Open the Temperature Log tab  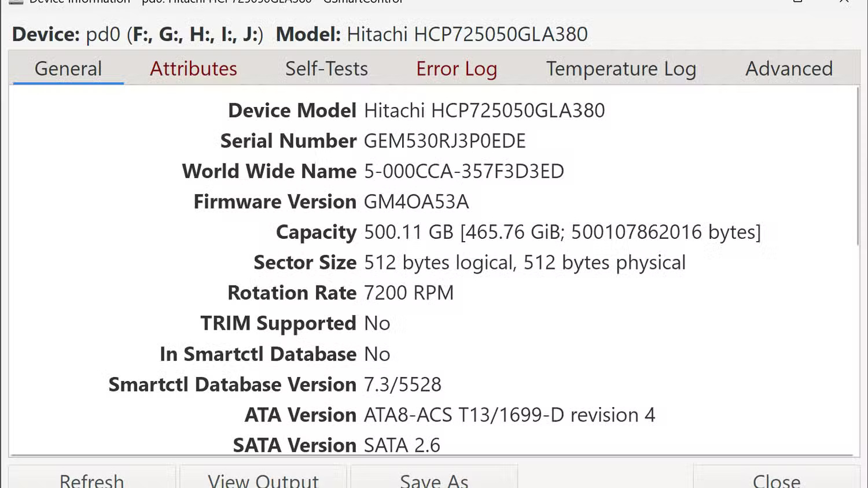[x=621, y=68]
